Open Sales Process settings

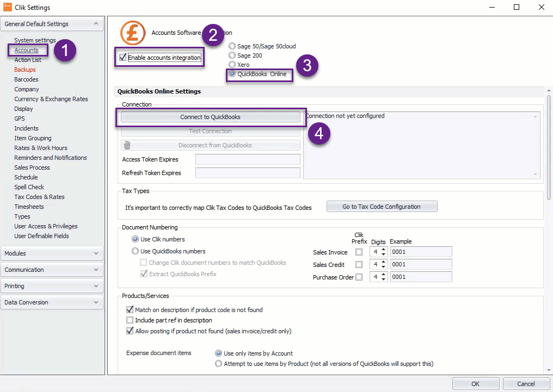coord(32,167)
